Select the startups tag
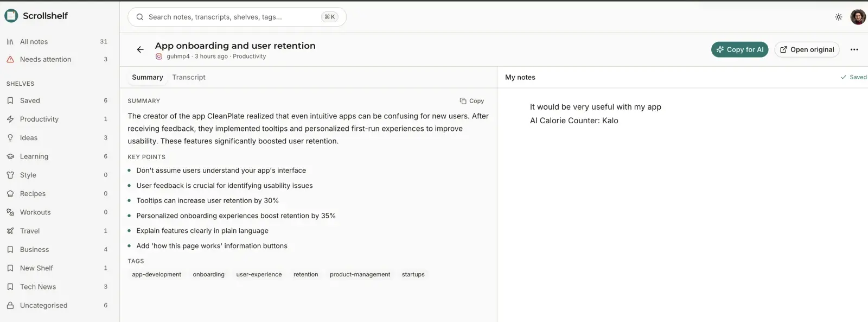868x322 pixels. [x=413, y=275]
